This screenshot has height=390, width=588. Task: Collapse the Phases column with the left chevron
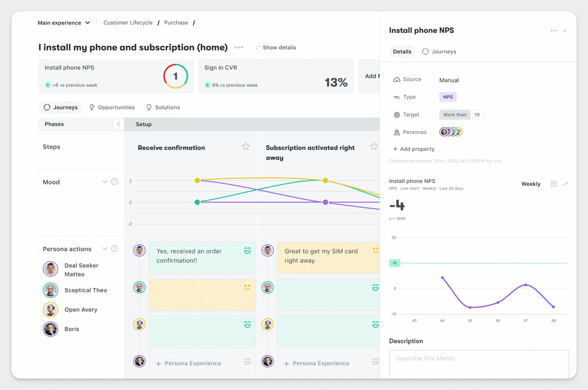[118, 124]
